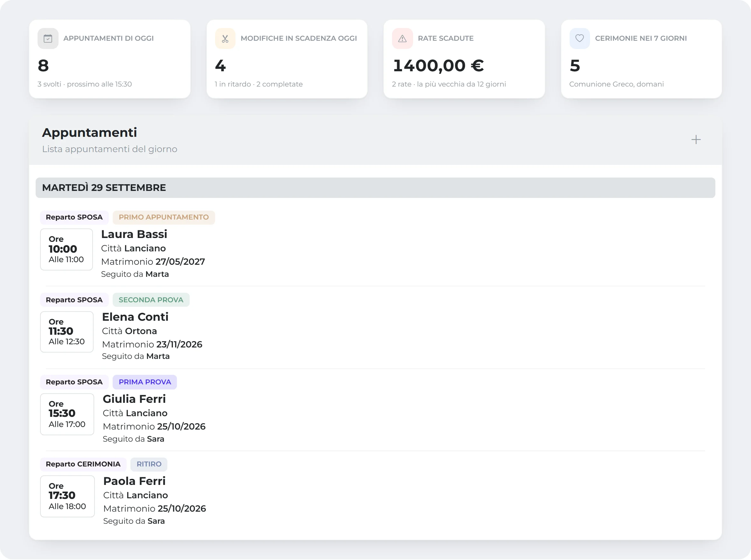Click the Ore 10:00 time box

(67, 249)
